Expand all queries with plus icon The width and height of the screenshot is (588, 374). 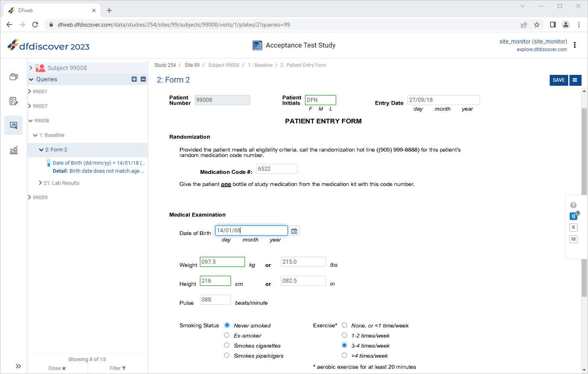click(x=134, y=79)
